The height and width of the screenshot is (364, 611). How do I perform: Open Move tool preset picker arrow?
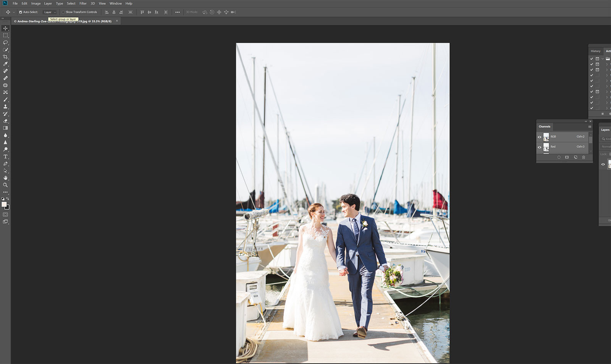(x=14, y=12)
